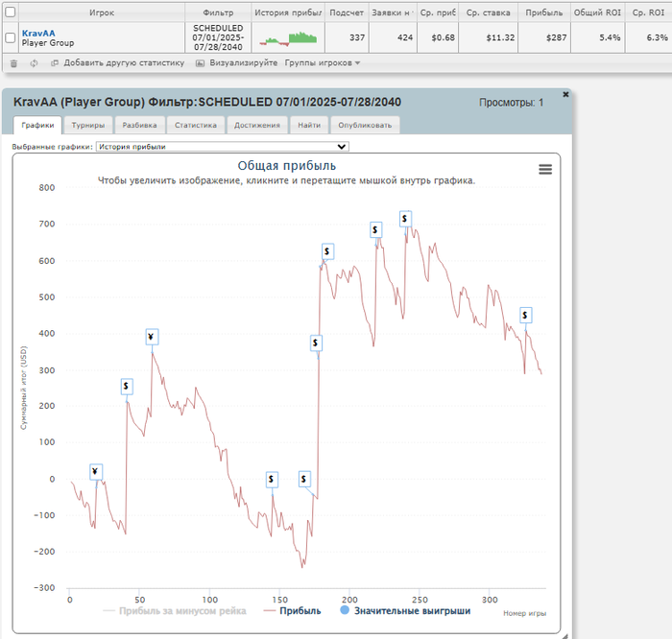Click the dollar marker near game 168
Screen dimensions: 672x639
point(304,479)
